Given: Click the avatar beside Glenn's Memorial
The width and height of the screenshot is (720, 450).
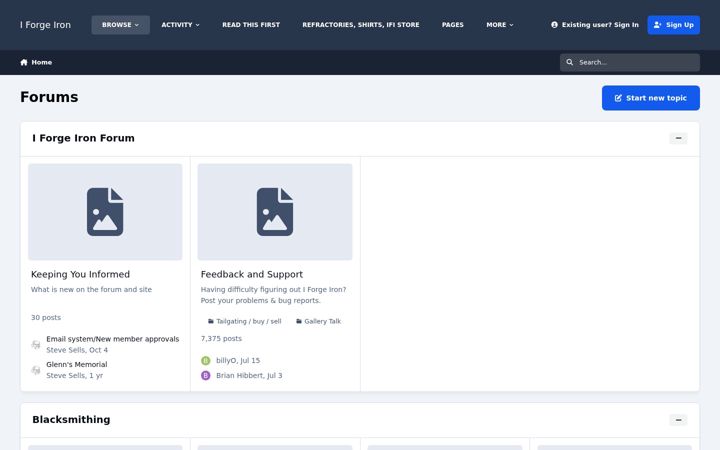Looking at the screenshot, I should 36,370.
